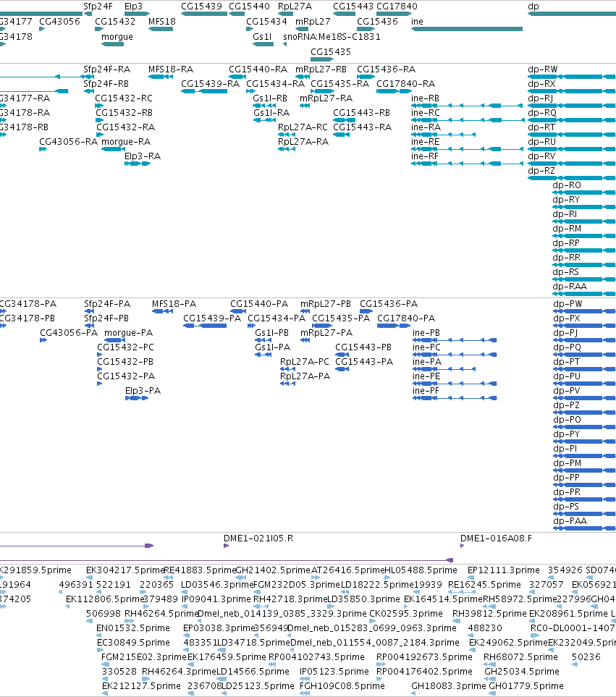The image size is (616, 697).
Task: Click protein RpL27A-PA
Action: [x=305, y=376]
